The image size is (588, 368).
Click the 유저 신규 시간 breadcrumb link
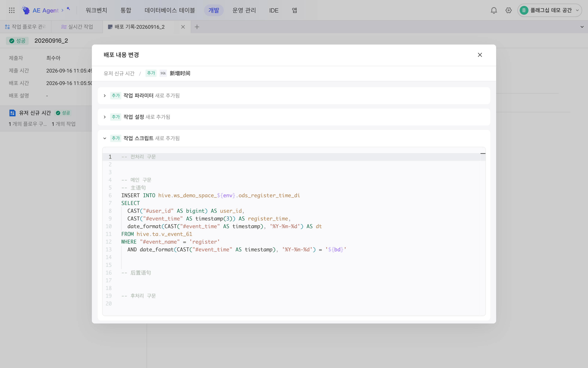click(119, 73)
